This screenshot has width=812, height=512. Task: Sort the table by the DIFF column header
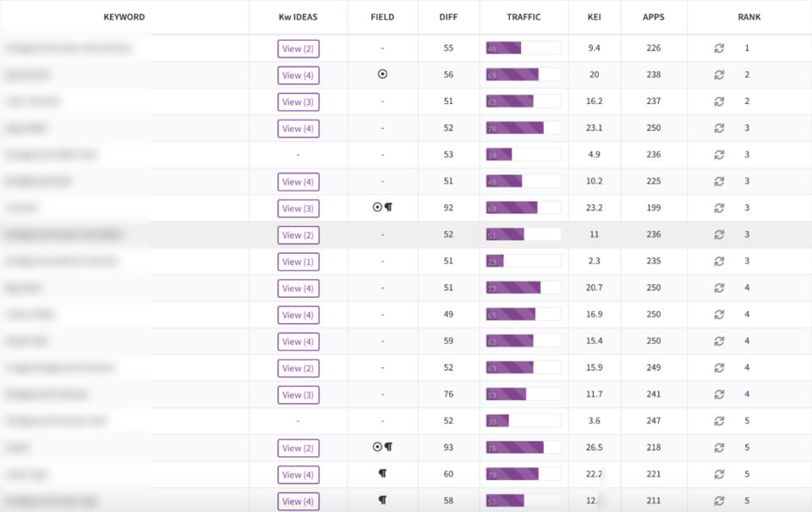(448, 17)
